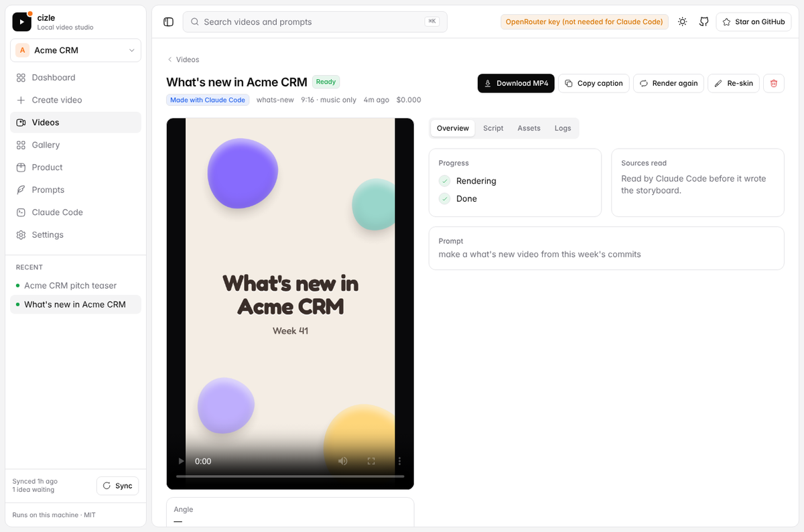Select recent What's new in Acme CRM
Viewport: 804px width, 532px height.
click(76, 304)
